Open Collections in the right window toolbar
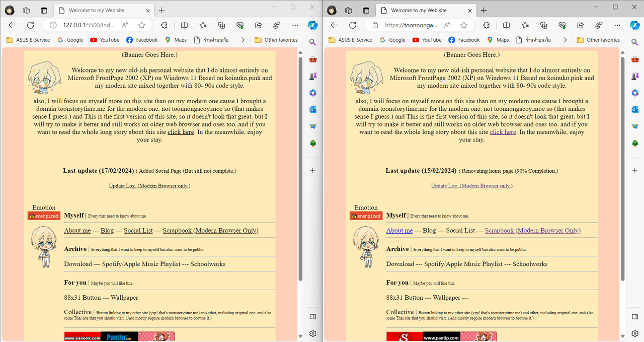The image size is (644, 342). pyautogui.click(x=543, y=25)
